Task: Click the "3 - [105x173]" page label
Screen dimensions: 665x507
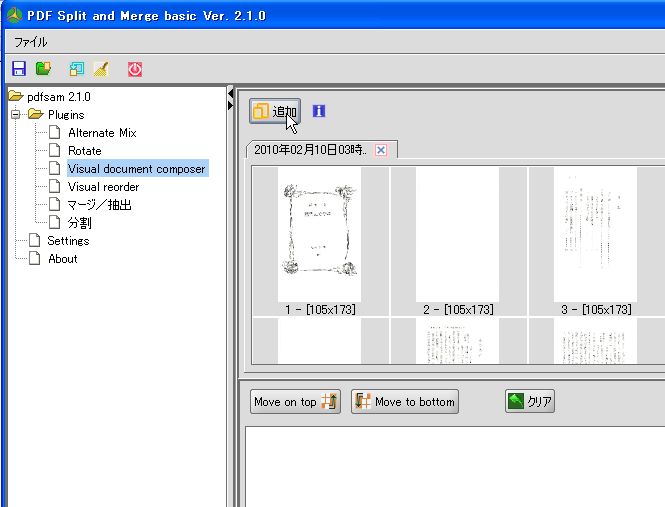Action: [596, 310]
